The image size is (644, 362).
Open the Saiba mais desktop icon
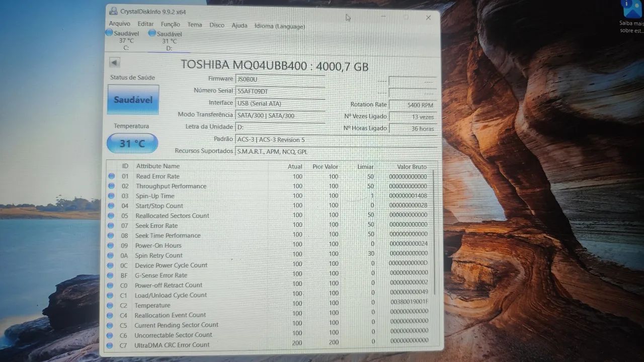pyautogui.click(x=632, y=17)
